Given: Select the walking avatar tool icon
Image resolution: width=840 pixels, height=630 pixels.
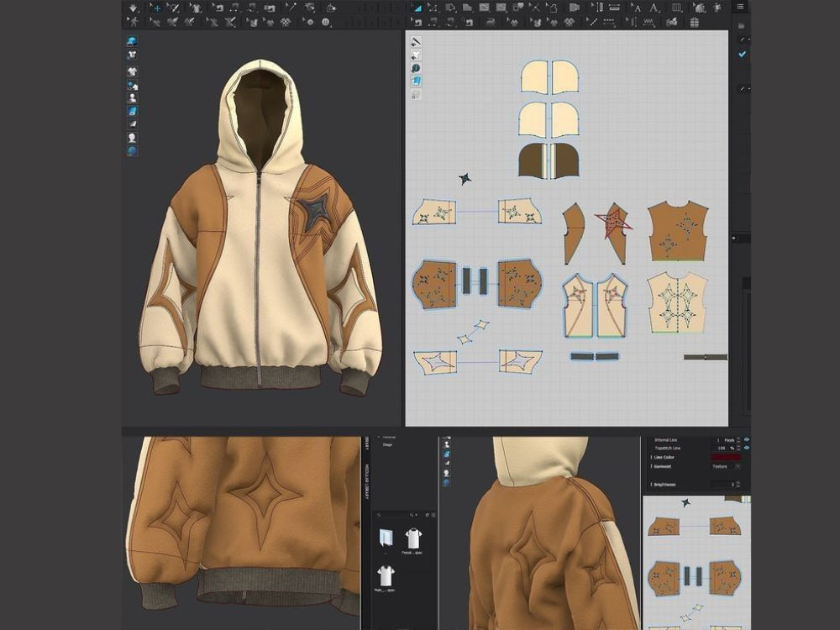Looking at the screenshot, I should (134, 22).
